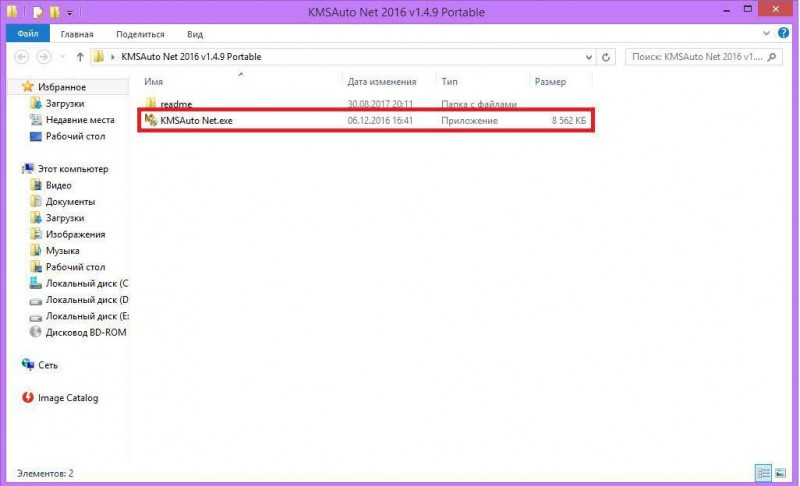Go up one folder level arrow
The image size is (800, 486).
coord(80,57)
